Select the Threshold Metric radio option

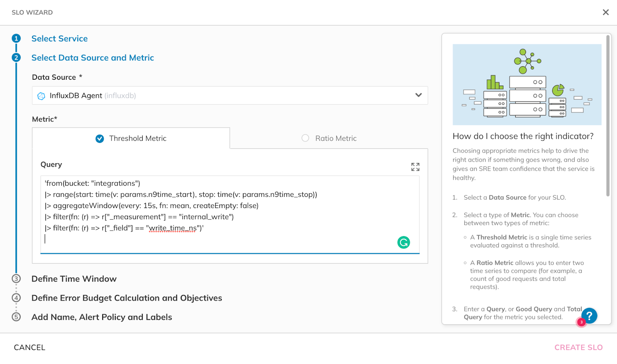100,139
